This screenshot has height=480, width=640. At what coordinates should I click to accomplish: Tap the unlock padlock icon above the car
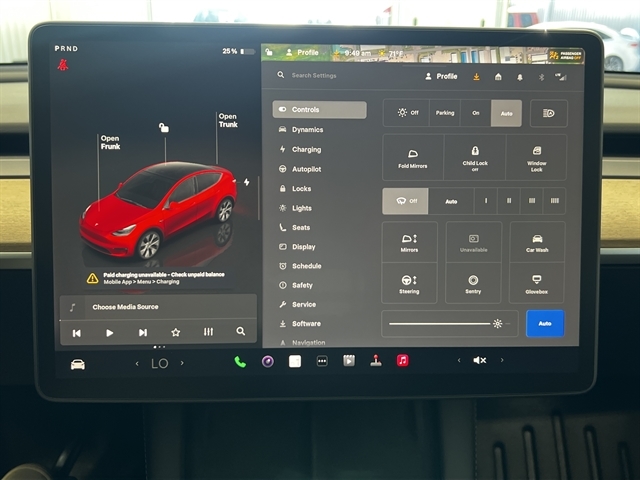pos(164,128)
